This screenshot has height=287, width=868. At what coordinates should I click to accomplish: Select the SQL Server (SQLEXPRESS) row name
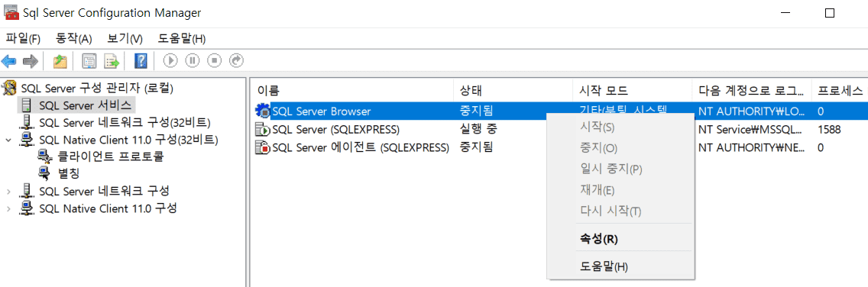(x=336, y=130)
